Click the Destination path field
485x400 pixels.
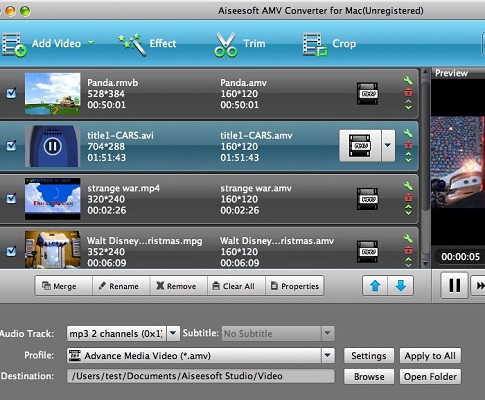click(x=201, y=376)
